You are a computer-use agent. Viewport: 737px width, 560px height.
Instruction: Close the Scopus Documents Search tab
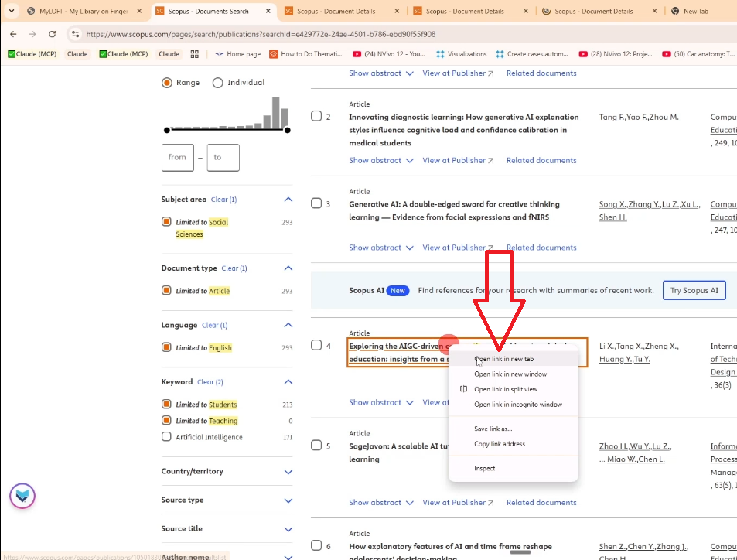tap(268, 11)
